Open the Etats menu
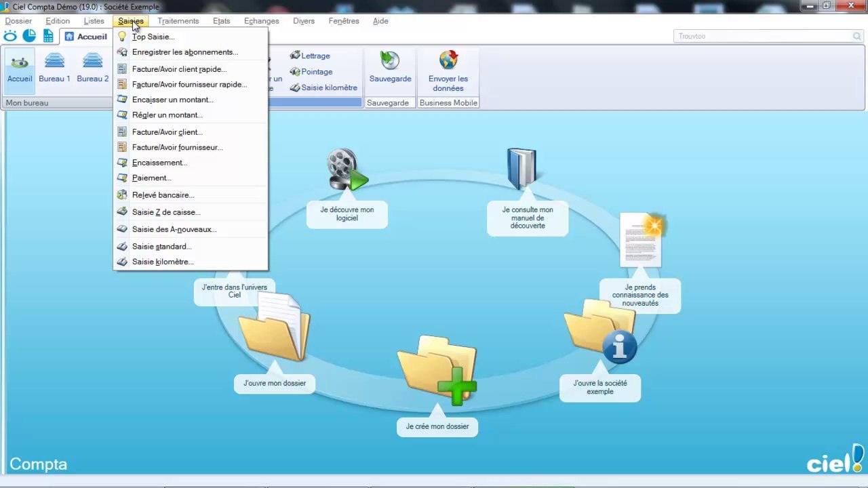This screenshot has width=868, height=488. click(x=222, y=21)
